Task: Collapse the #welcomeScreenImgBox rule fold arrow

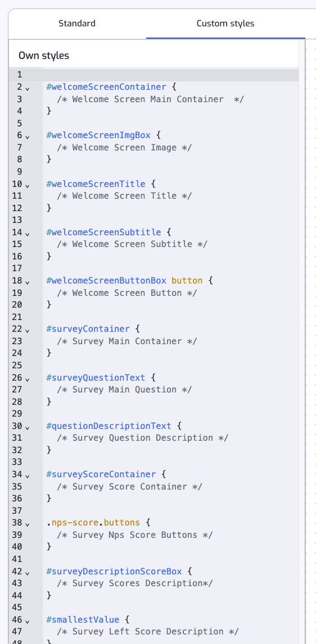Action: [x=28, y=136]
